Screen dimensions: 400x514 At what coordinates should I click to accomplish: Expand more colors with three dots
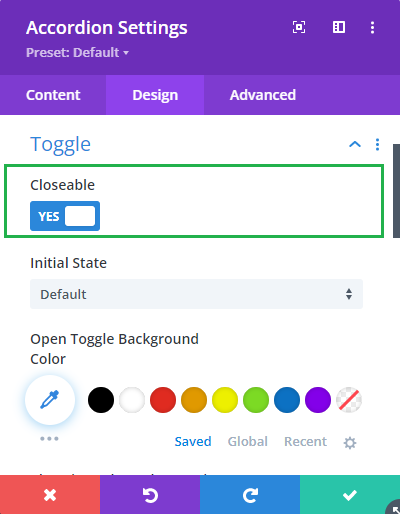pyautogui.click(x=49, y=438)
